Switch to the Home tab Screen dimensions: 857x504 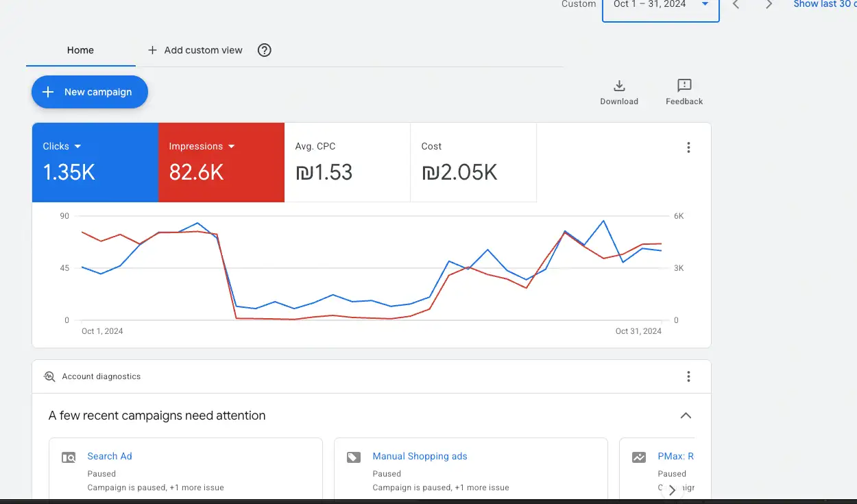(80, 50)
